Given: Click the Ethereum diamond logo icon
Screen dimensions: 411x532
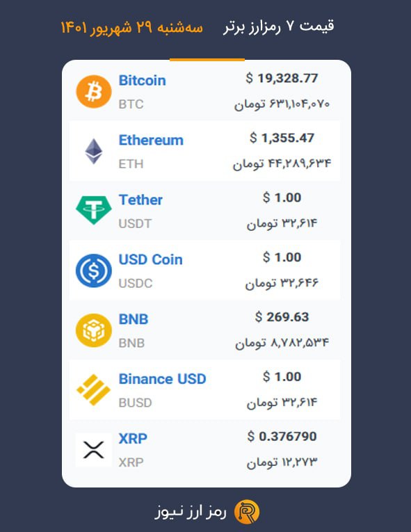Looking at the screenshot, I should [x=94, y=152].
